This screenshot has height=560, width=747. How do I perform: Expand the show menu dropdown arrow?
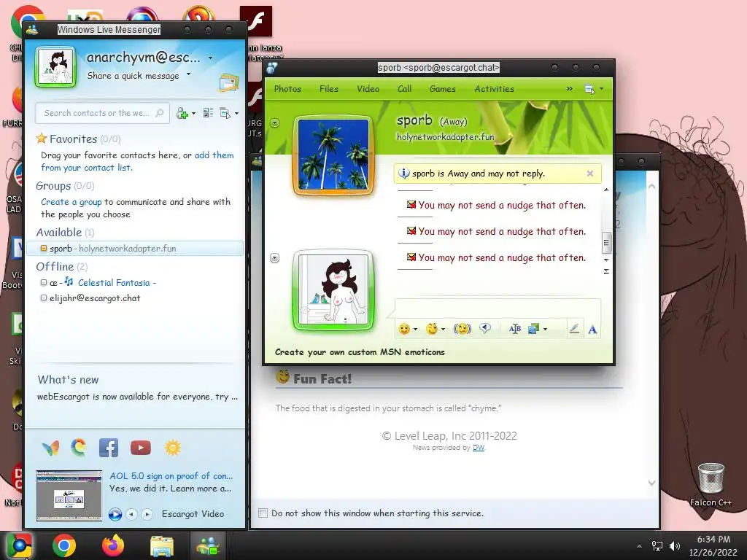tap(236, 113)
